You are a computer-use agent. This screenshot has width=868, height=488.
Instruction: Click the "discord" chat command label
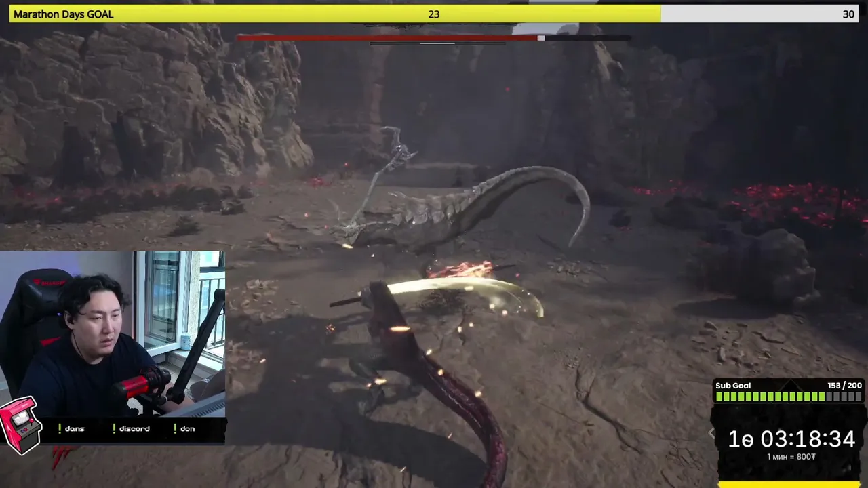click(x=134, y=428)
